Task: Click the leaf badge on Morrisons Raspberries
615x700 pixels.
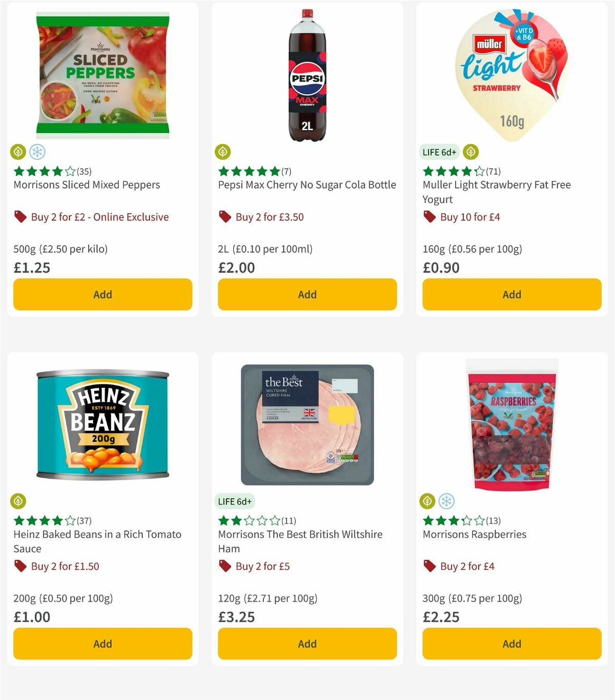Action: click(x=427, y=501)
